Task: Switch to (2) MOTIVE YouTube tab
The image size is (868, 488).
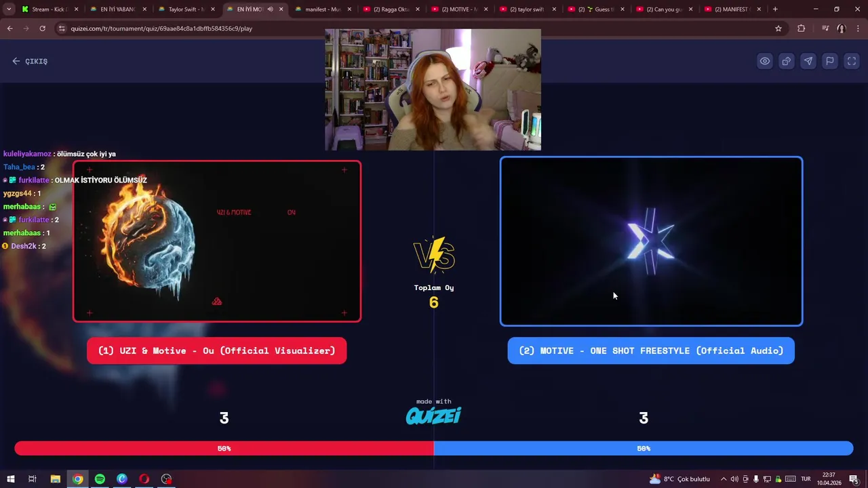Action: (x=458, y=9)
